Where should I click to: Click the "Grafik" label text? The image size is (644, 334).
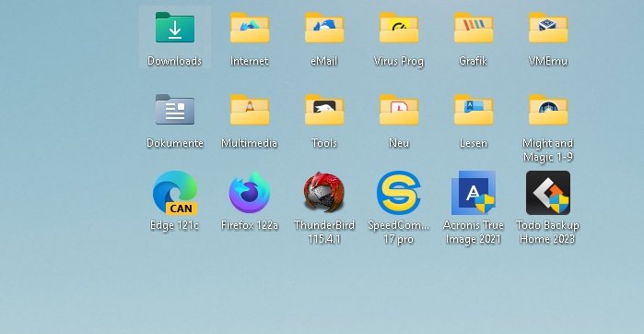click(x=474, y=61)
